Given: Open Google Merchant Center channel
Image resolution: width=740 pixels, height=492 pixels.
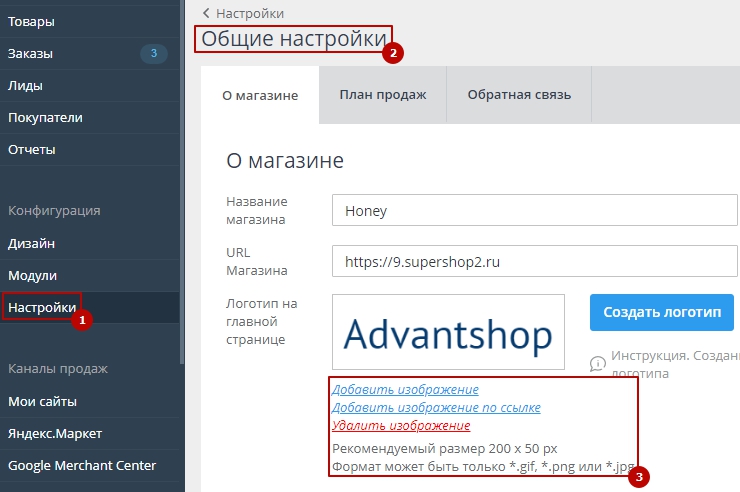Looking at the screenshot, I should pyautogui.click(x=82, y=465).
